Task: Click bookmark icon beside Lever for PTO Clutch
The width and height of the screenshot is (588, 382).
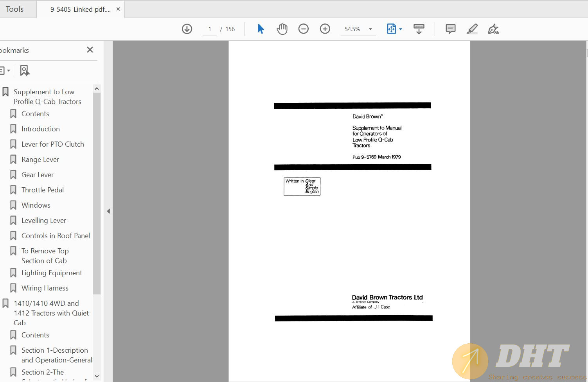Action: tap(13, 144)
